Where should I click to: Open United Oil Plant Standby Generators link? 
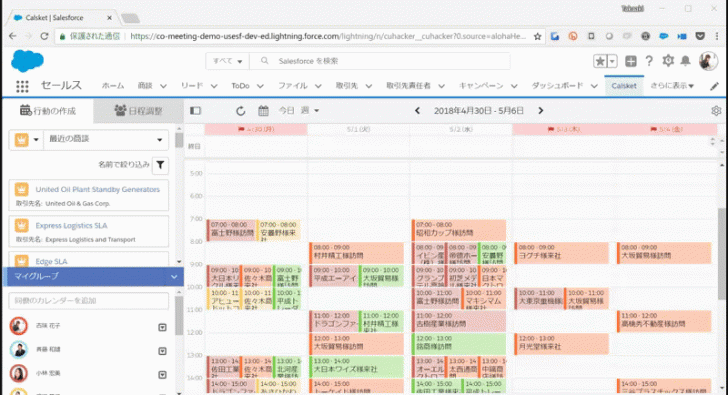98,189
